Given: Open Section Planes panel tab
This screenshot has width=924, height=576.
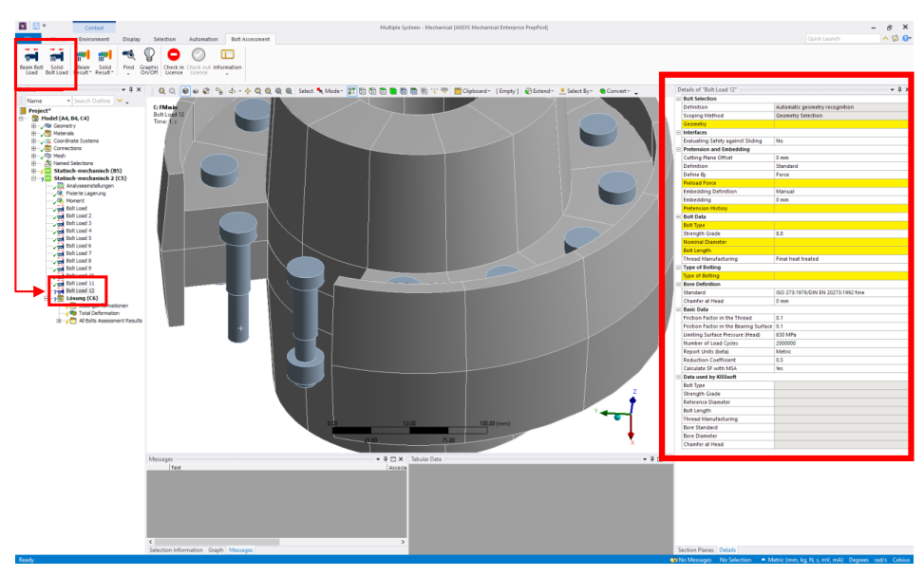Looking at the screenshot, I should click(694, 549).
